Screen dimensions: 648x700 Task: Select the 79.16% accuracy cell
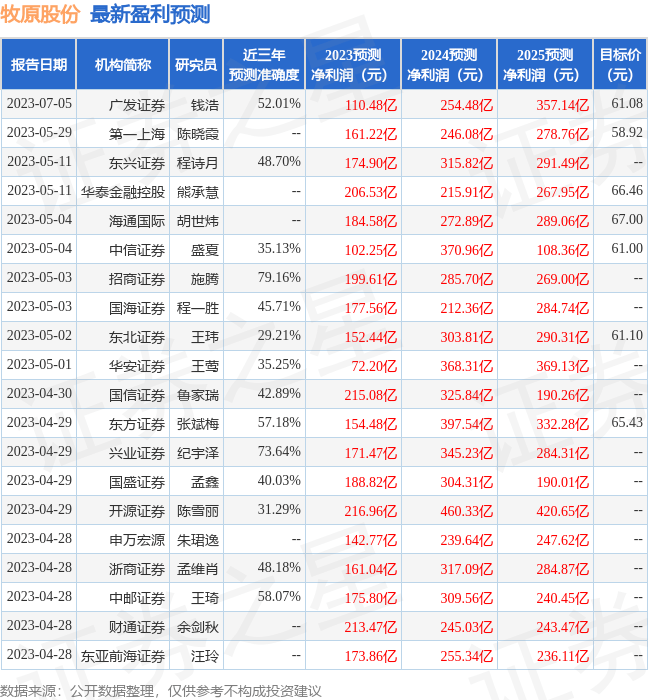tap(279, 278)
